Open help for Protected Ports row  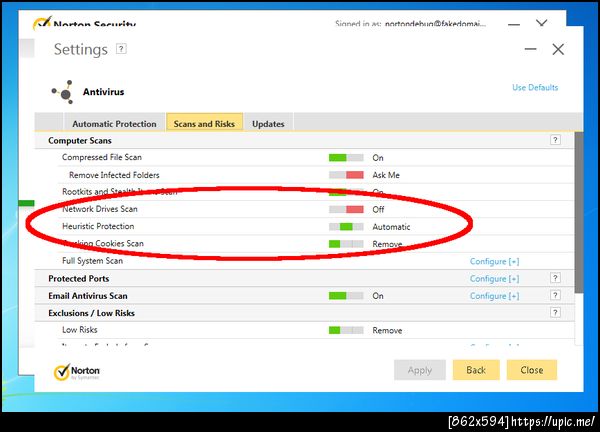click(555, 278)
